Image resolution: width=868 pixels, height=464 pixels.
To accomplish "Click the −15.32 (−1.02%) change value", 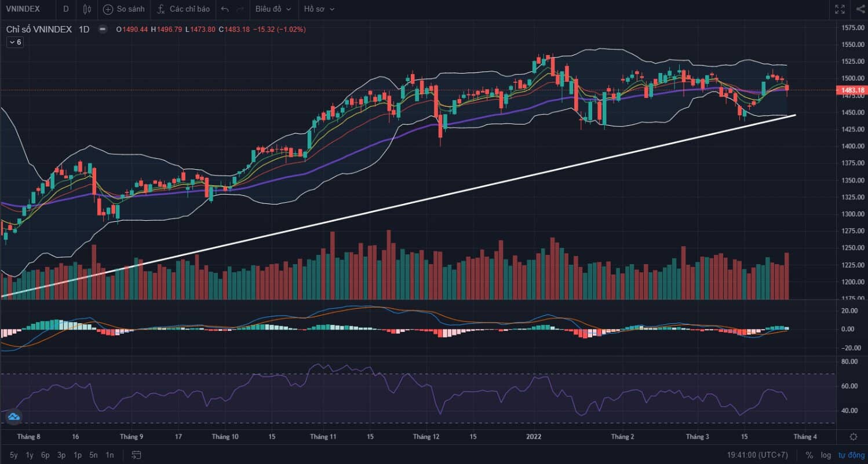I will 279,29.
